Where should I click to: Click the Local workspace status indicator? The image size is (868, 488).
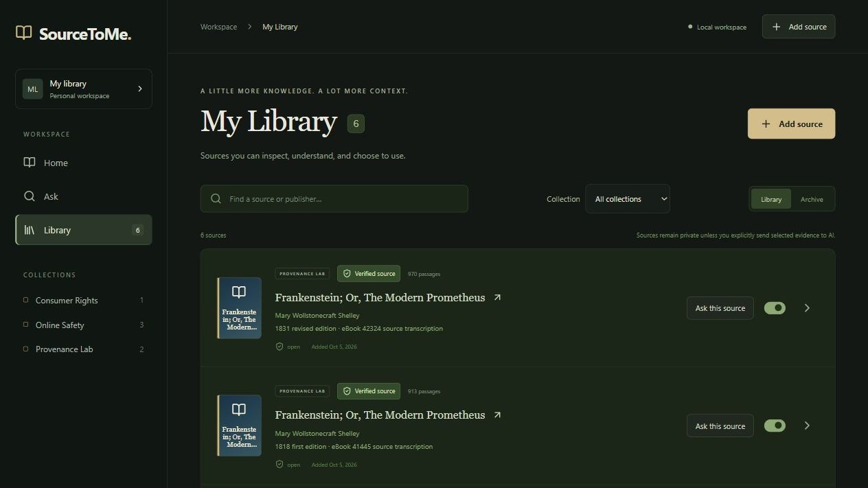tap(717, 27)
